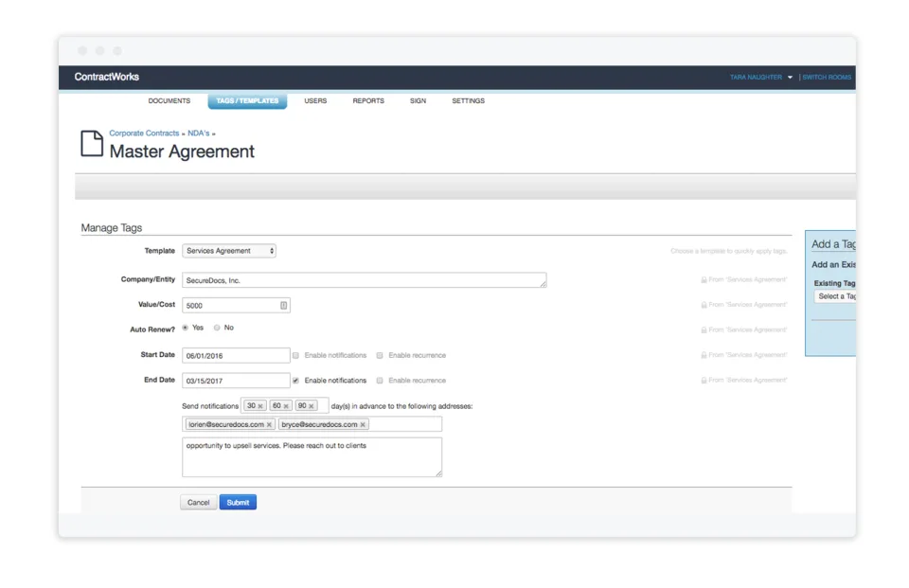Click the Start Date field 06/01/2016
This screenshot has height=588, width=909.
236,355
